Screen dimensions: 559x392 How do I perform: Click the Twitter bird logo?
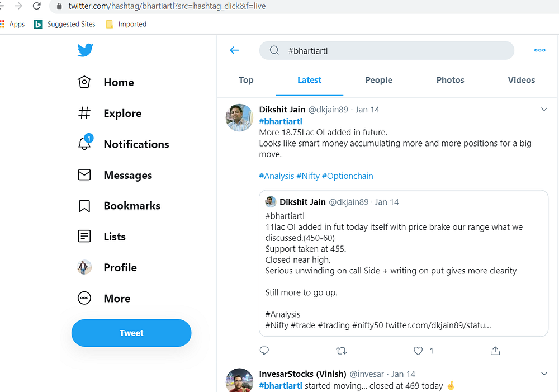[x=85, y=51]
